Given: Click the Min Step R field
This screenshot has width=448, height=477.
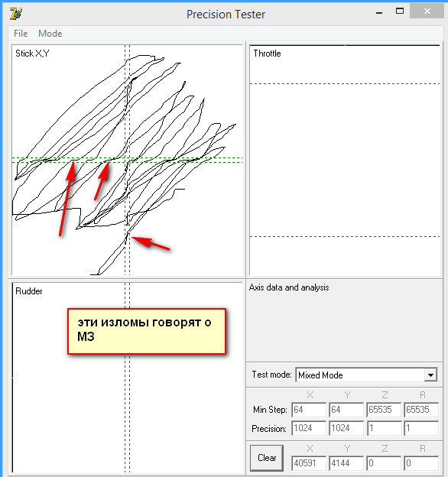Looking at the screenshot, I should click(421, 410).
